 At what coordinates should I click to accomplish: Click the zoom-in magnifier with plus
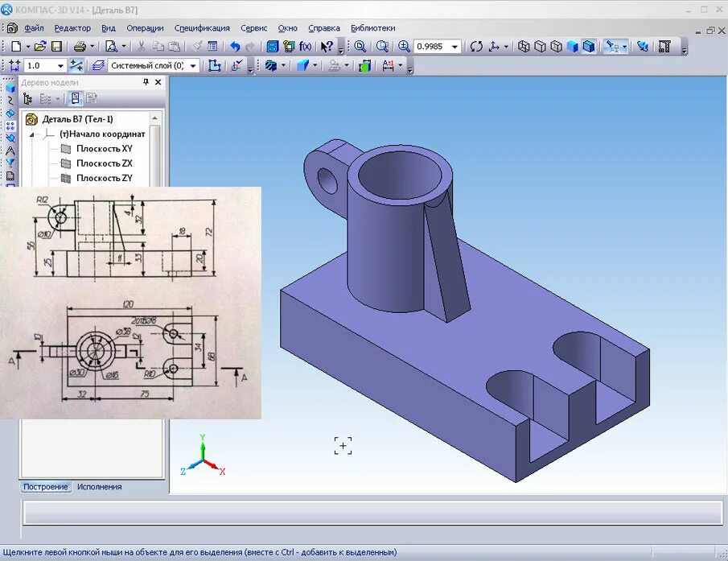(404, 47)
